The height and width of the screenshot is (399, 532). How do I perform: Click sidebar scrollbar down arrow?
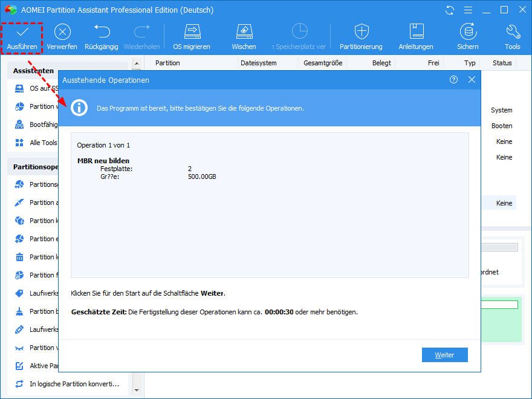point(137,390)
